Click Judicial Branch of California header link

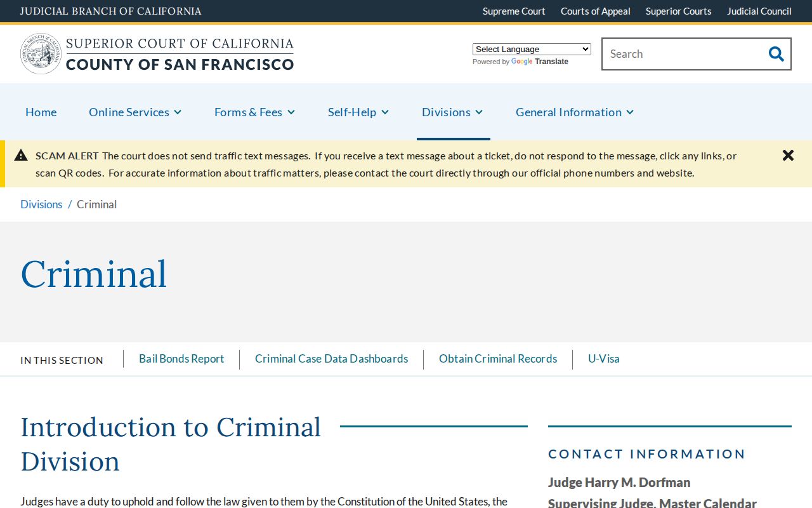111,11
